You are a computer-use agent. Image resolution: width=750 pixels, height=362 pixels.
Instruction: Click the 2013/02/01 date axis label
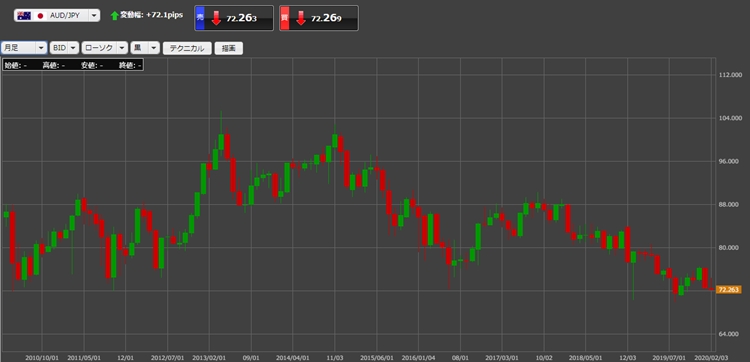click(209, 357)
